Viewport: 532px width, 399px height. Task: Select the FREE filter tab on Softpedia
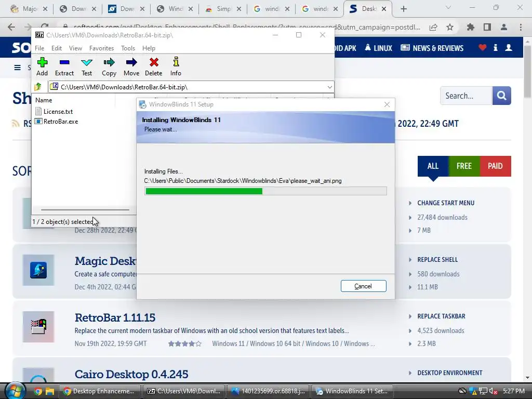pyautogui.click(x=464, y=166)
